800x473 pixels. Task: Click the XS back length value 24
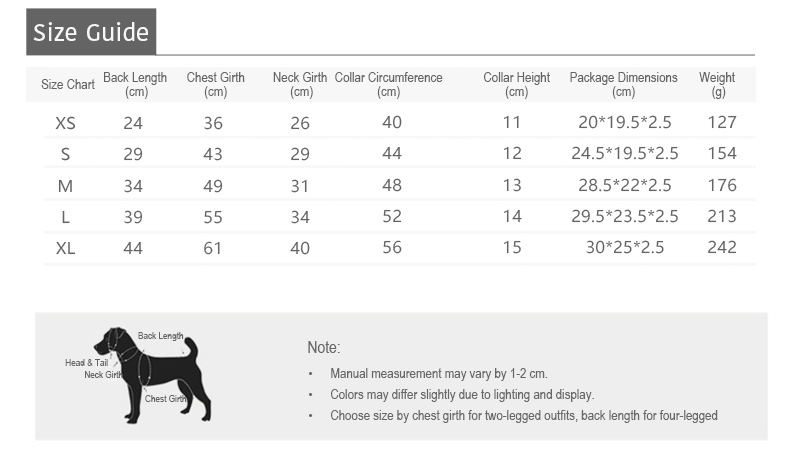click(133, 123)
